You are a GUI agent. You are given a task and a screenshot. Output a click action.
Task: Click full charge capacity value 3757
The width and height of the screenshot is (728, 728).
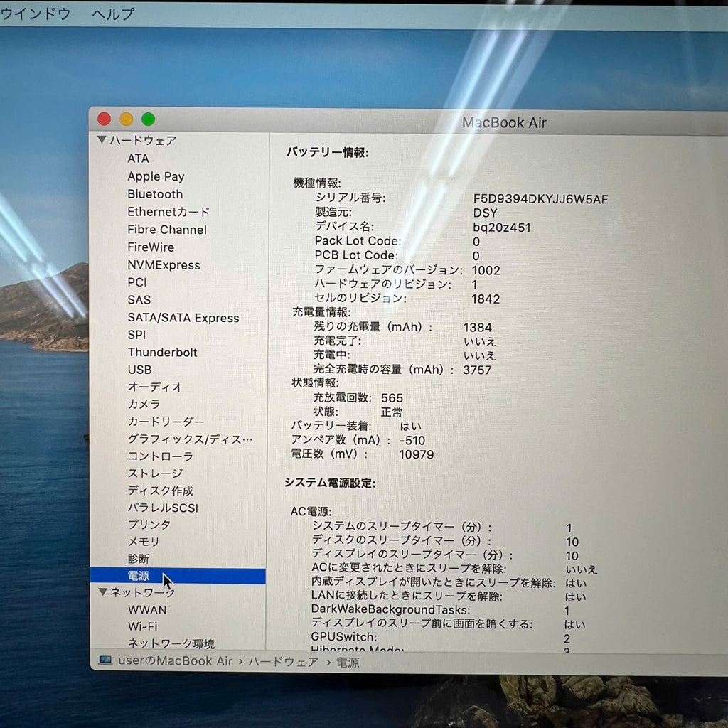click(477, 370)
